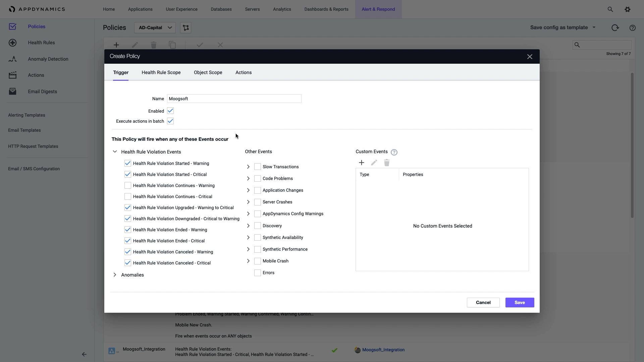Click the enable policy checkmark icon
644x362 pixels.
pyautogui.click(x=200, y=45)
